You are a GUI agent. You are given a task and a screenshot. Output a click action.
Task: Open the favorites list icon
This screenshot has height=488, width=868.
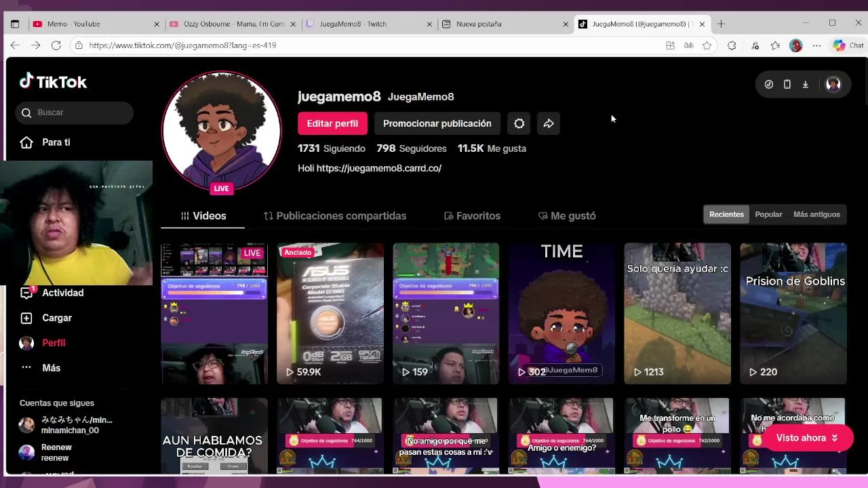coord(776,45)
